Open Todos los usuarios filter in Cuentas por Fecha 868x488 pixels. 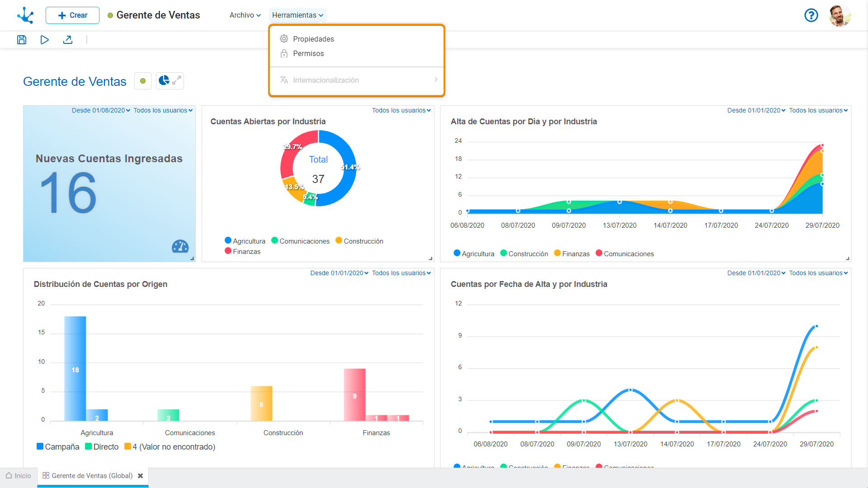point(818,273)
